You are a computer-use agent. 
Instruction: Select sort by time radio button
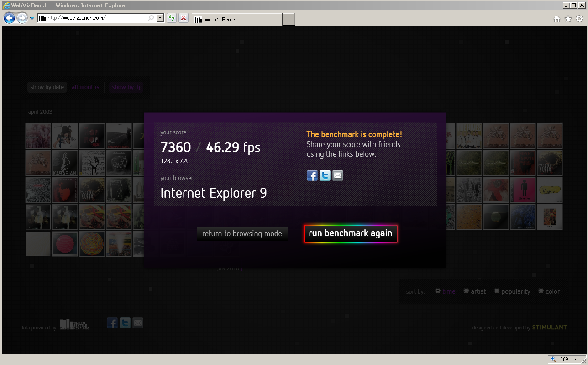(x=438, y=291)
